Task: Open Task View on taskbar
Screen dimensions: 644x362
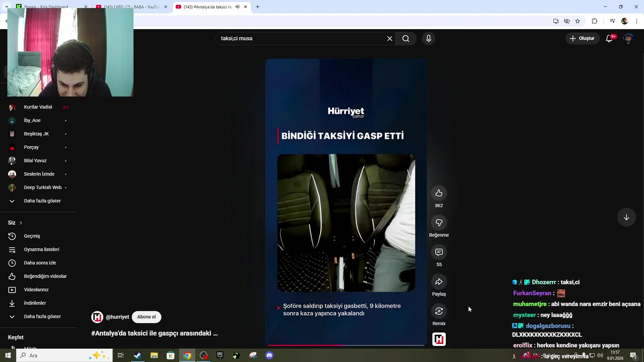Action: pyautogui.click(x=121, y=355)
